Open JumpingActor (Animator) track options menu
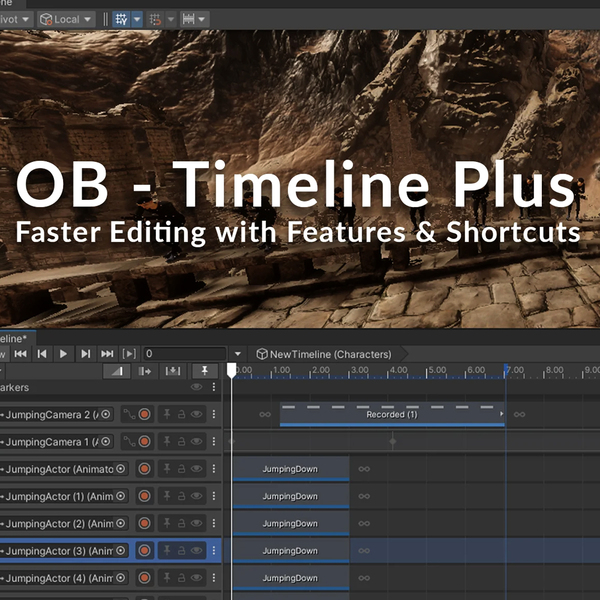The width and height of the screenshot is (600, 600). (214, 469)
